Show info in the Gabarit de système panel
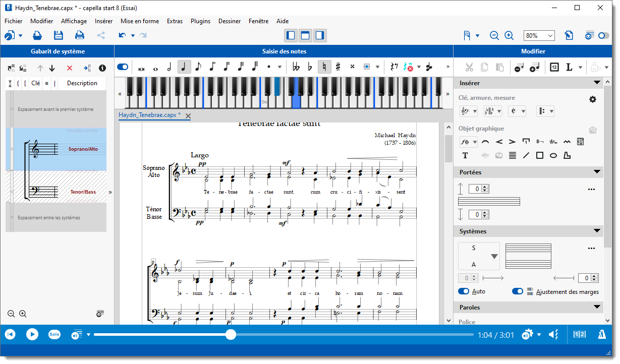 pos(102,68)
